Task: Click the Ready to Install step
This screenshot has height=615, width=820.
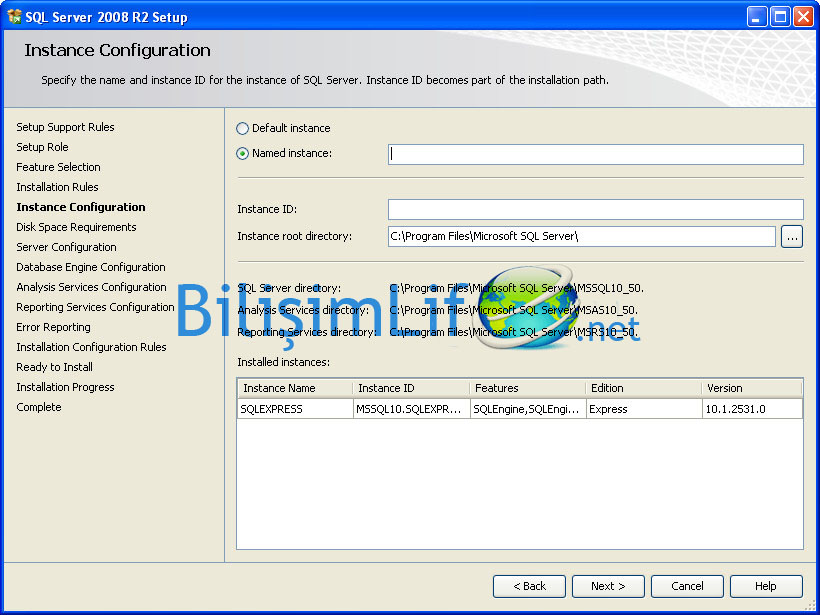Action: pos(54,367)
